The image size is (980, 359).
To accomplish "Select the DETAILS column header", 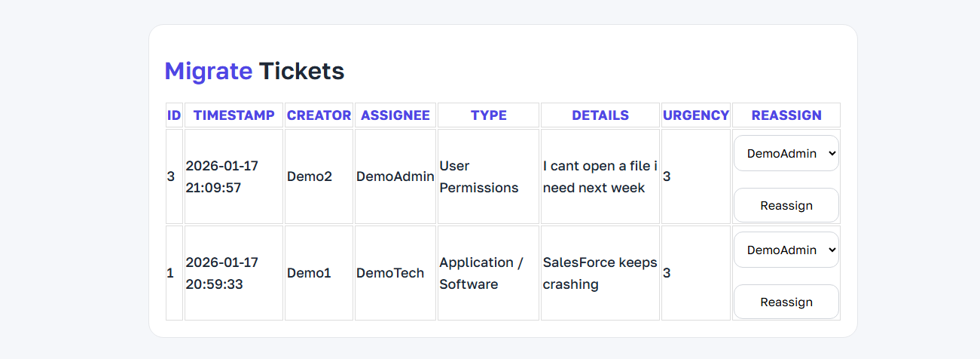I will 600,115.
